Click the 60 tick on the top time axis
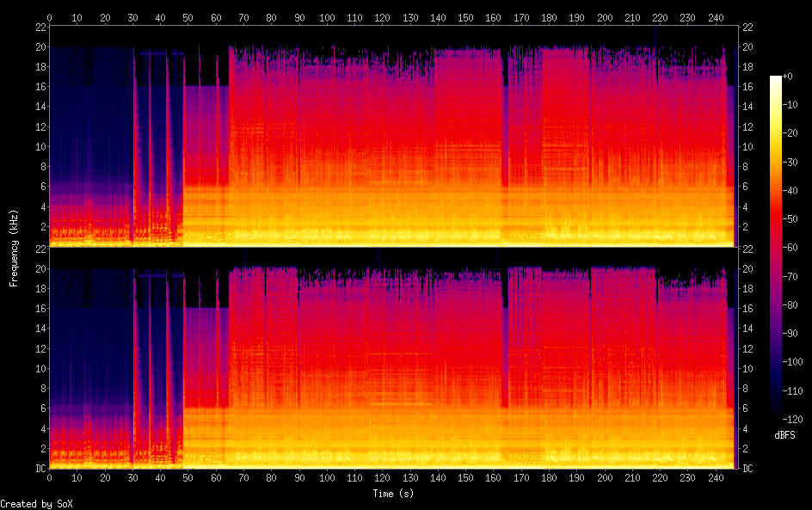The height and width of the screenshot is (510, 812). click(x=216, y=16)
